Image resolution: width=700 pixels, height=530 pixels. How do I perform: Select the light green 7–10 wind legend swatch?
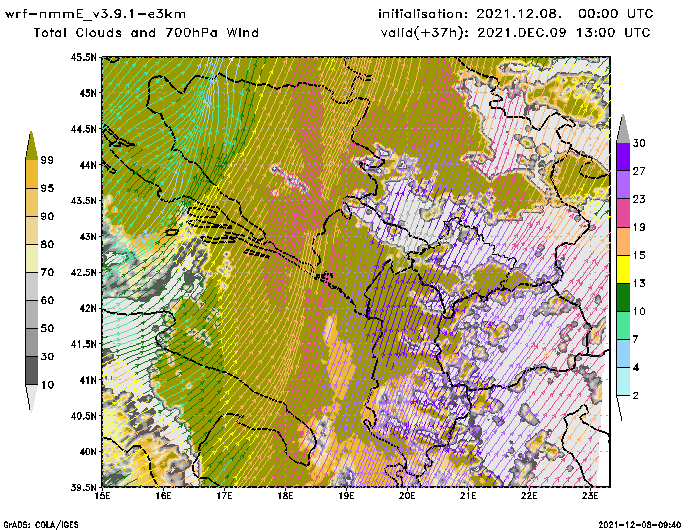pyautogui.click(x=623, y=325)
